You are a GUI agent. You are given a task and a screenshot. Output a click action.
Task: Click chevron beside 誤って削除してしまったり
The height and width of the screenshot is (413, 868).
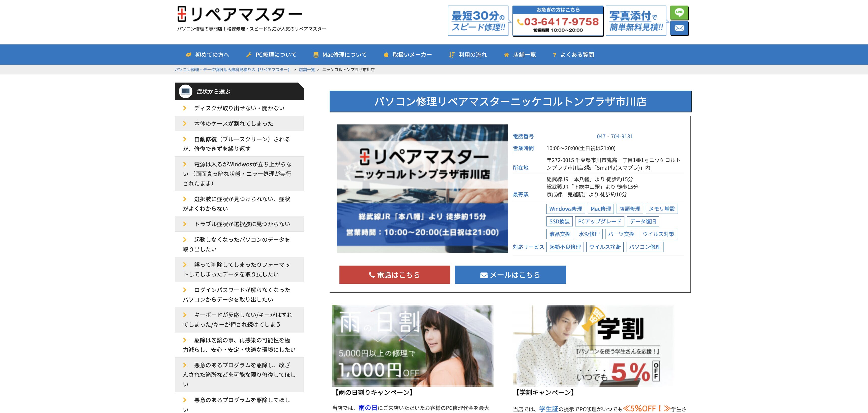point(185,265)
